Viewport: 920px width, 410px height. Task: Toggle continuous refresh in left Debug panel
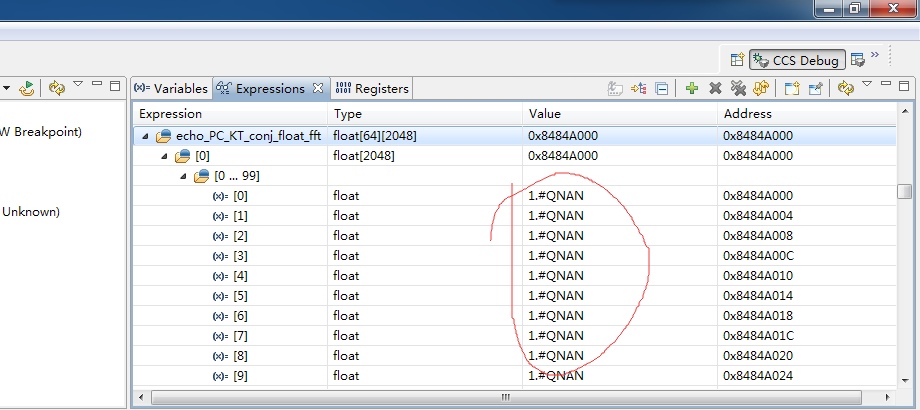(x=56, y=89)
